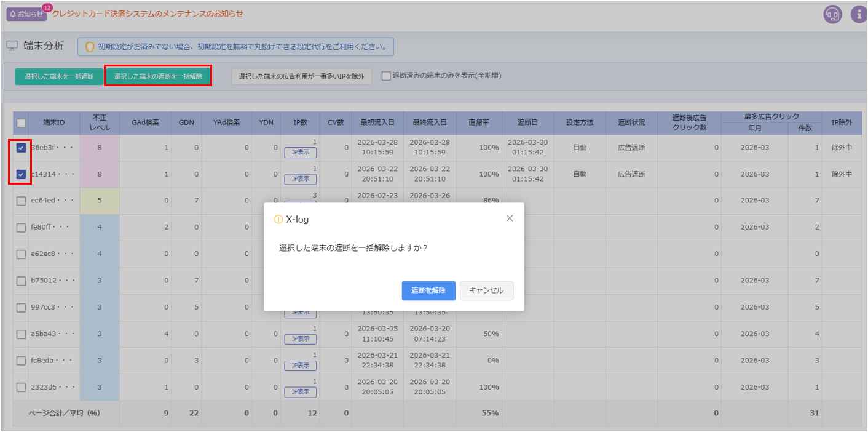868x432 pixels.
Task: Close the X-log dialog with X
Action: [509, 218]
